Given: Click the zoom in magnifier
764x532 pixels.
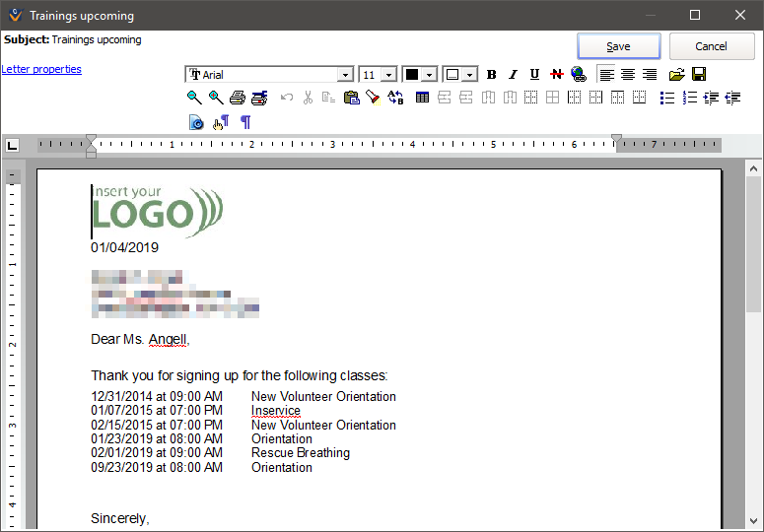Looking at the screenshot, I should click(x=216, y=98).
